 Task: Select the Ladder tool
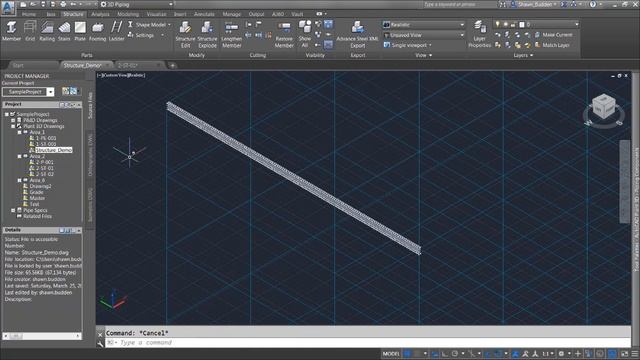click(x=116, y=31)
